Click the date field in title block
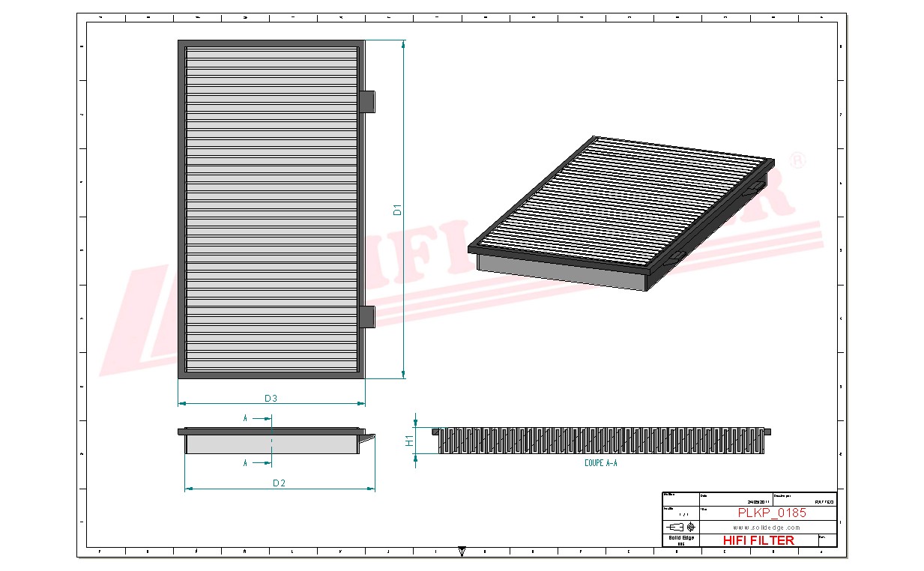 coord(758,502)
